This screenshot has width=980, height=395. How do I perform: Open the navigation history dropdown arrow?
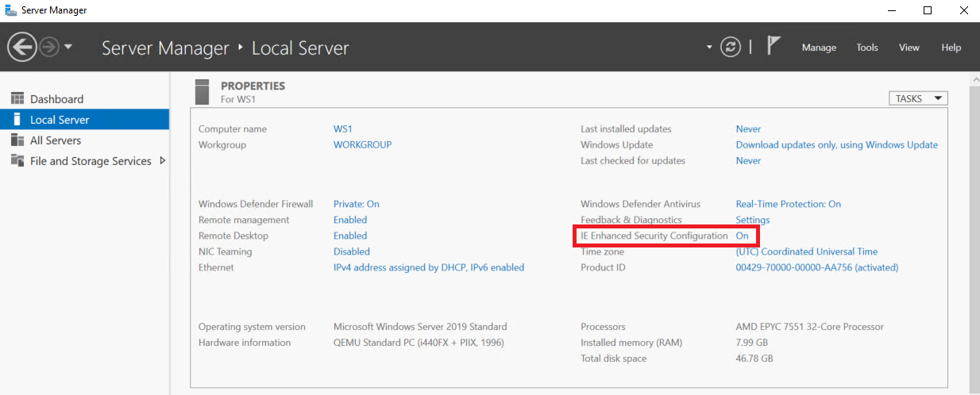(x=68, y=48)
